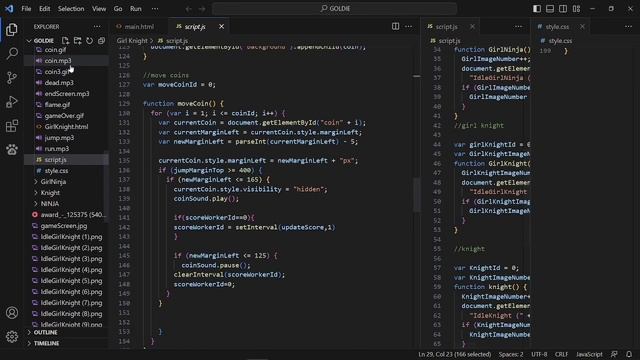Expand the GirlNinja folder
Screen dimensions: 640x360
(53, 182)
